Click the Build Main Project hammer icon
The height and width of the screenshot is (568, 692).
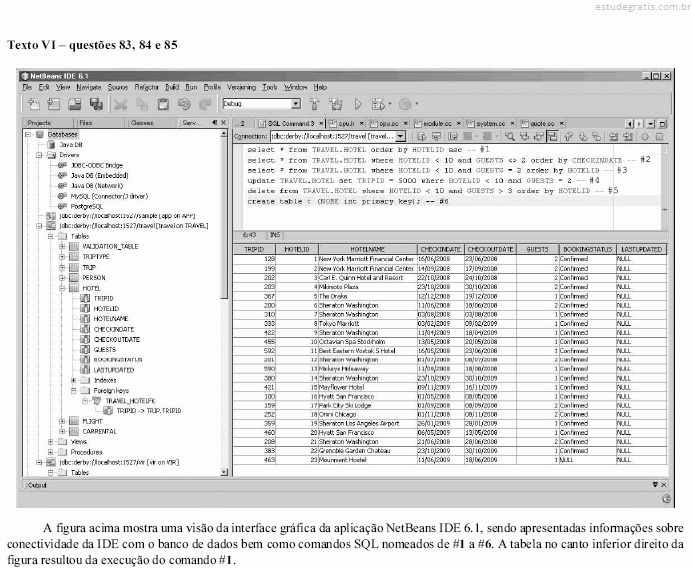[x=315, y=104]
